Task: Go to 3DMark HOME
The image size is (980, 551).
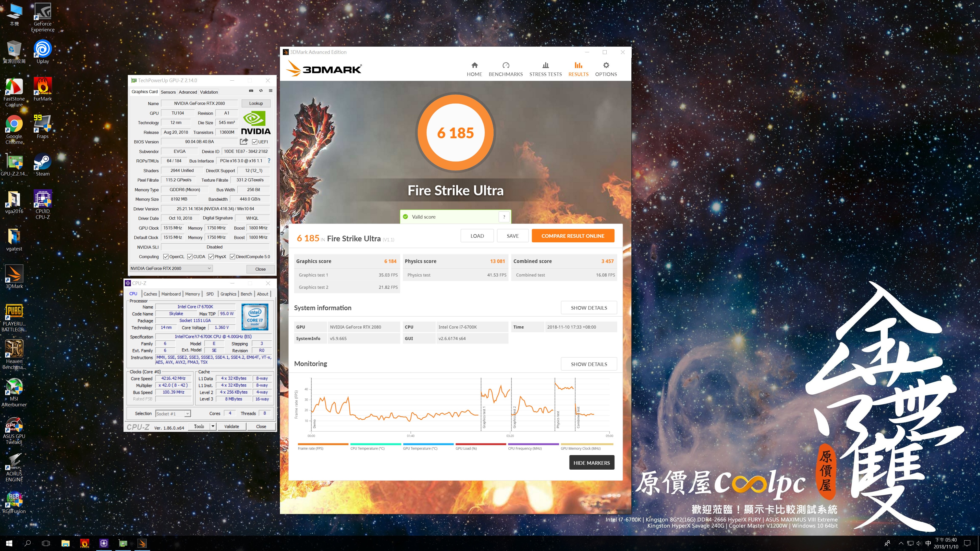Action: pyautogui.click(x=474, y=69)
